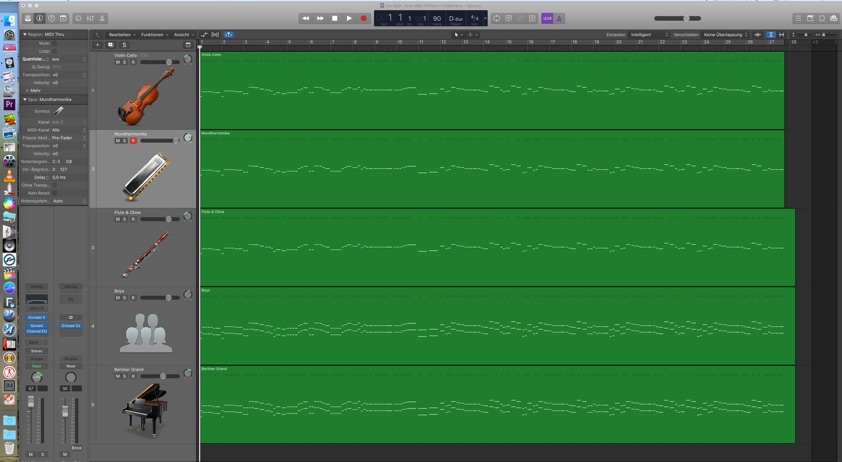Open the Quick Help button
The height and width of the screenshot is (462, 842).
point(51,18)
